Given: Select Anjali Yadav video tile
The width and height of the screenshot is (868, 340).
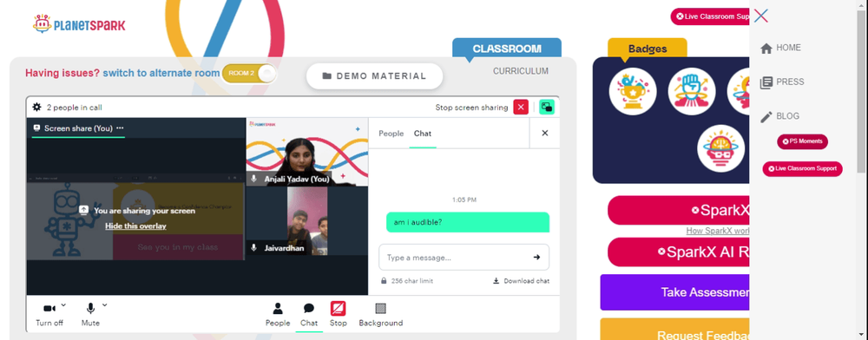Looking at the screenshot, I should point(307,152).
